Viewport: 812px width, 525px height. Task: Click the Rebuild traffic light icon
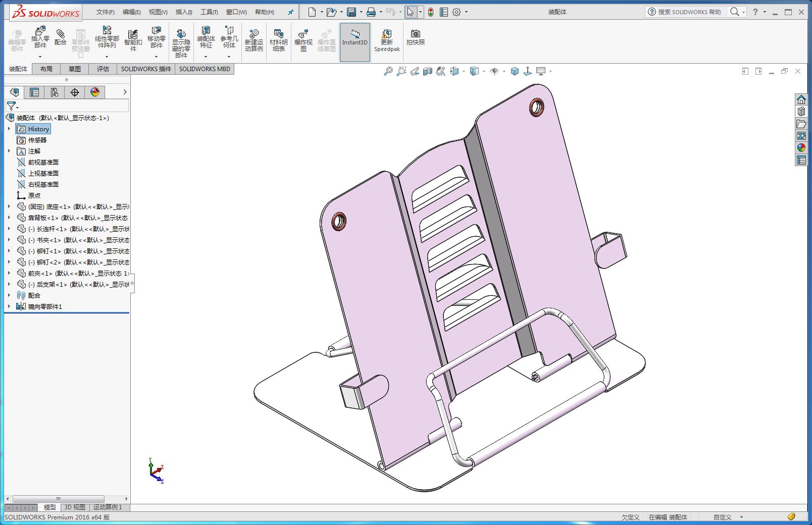431,12
